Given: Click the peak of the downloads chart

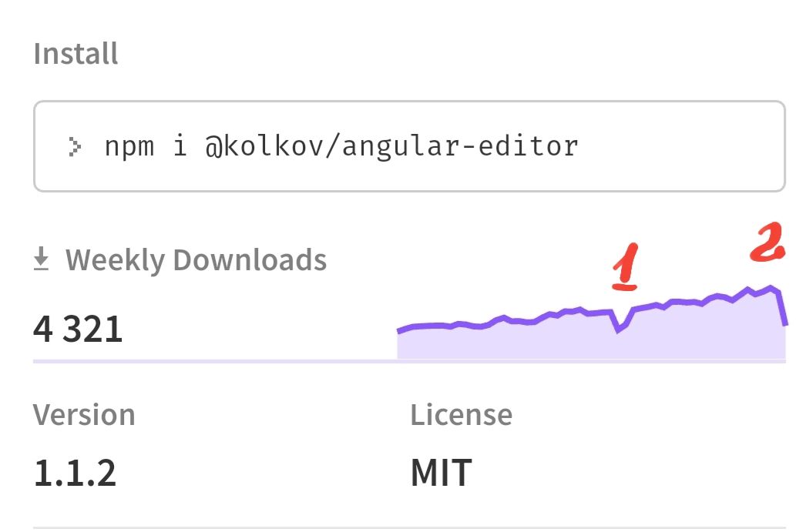Looking at the screenshot, I should (771, 288).
